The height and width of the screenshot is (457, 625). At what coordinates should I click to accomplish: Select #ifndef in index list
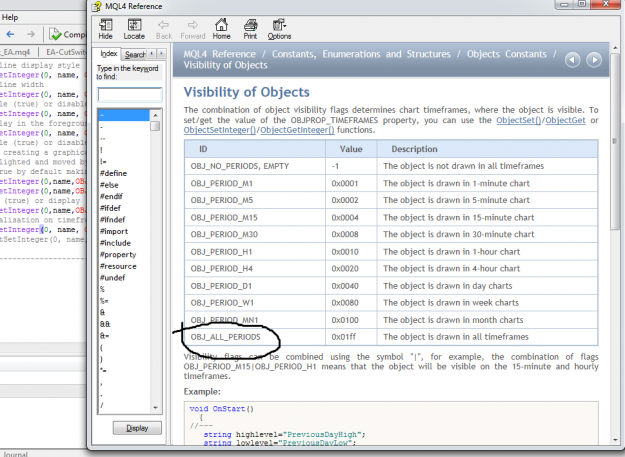(112, 220)
